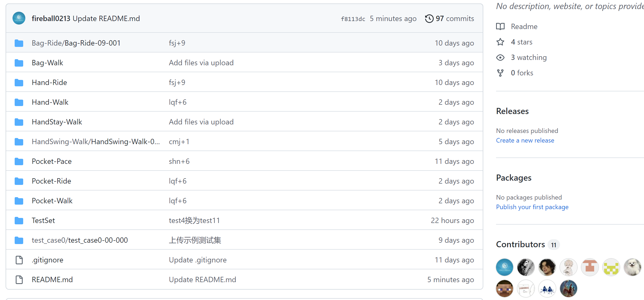The width and height of the screenshot is (644, 300).
Task: Click fireball0213 avatar in commit header
Action: [x=19, y=18]
